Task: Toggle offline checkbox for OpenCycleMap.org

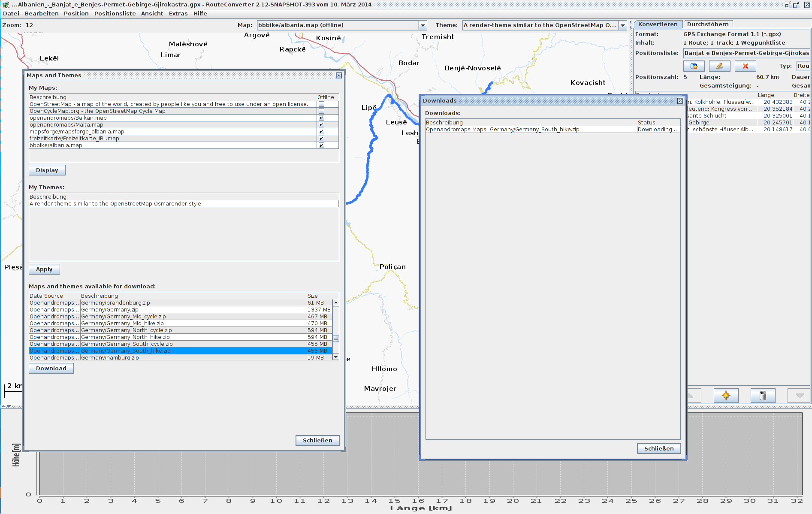Action: 321,111
